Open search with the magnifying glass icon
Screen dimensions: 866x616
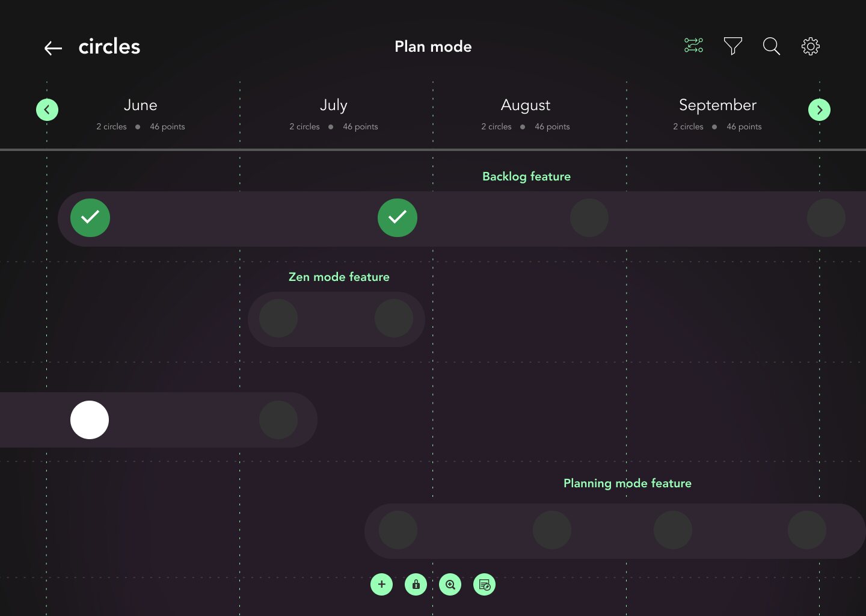(772, 46)
